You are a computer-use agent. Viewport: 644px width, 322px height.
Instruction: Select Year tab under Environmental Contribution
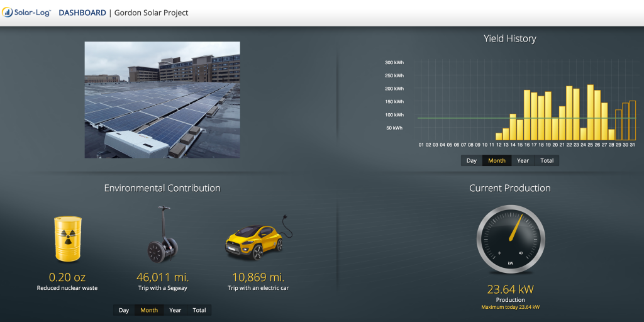175,310
